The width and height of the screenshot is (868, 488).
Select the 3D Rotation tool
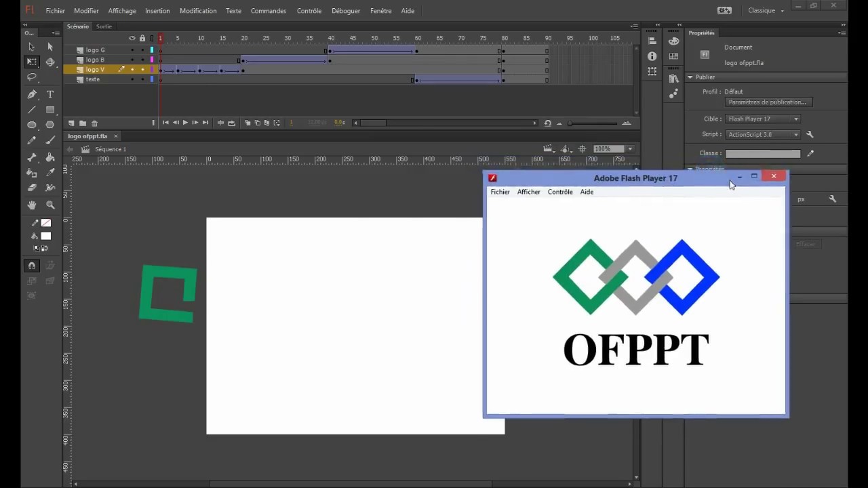pos(50,62)
